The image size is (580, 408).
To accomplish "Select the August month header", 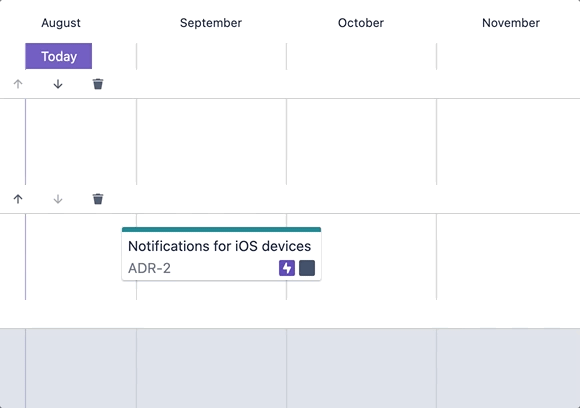I will (61, 23).
